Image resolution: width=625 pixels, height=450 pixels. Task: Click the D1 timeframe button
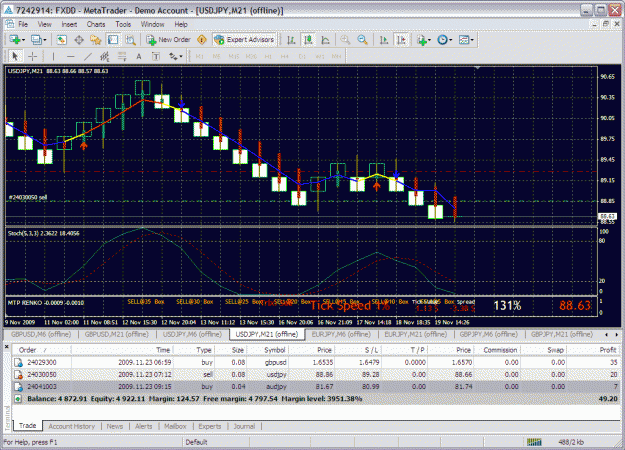click(302, 57)
